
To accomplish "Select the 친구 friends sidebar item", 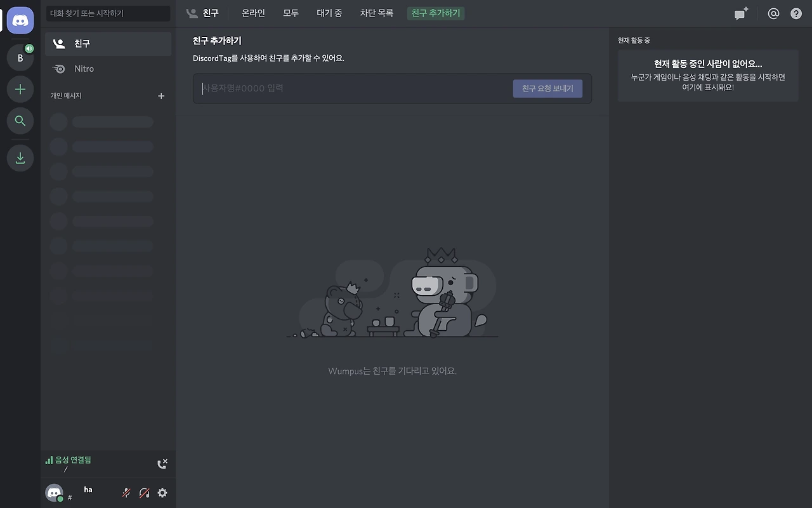I will pyautogui.click(x=108, y=44).
